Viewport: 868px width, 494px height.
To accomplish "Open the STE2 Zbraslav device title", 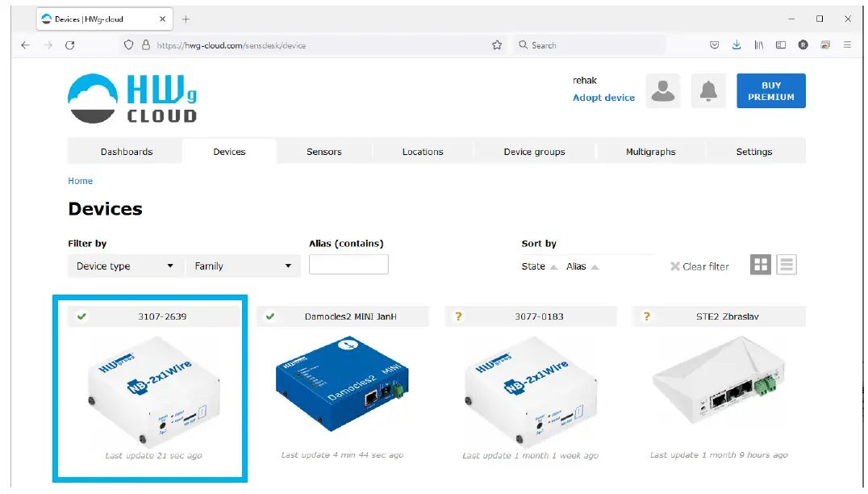I will pyautogui.click(x=728, y=316).
